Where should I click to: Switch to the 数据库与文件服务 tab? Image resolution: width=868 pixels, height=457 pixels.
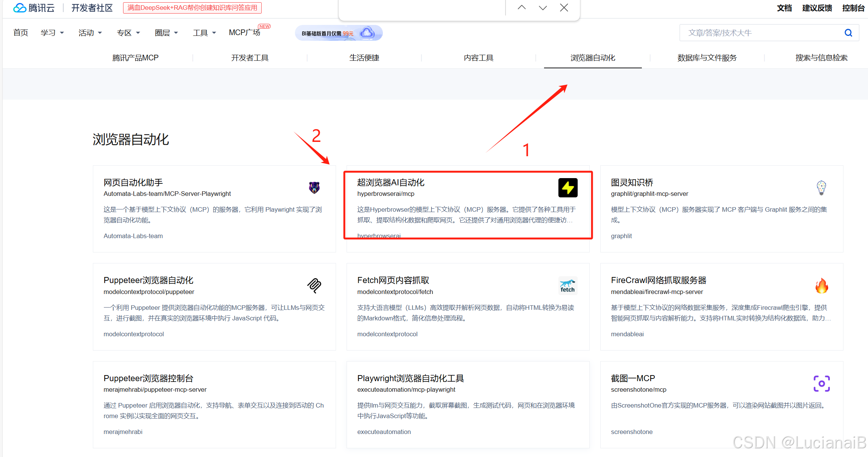point(706,57)
